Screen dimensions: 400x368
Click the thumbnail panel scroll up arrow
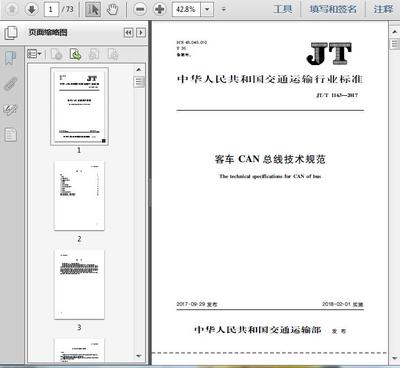(139, 69)
